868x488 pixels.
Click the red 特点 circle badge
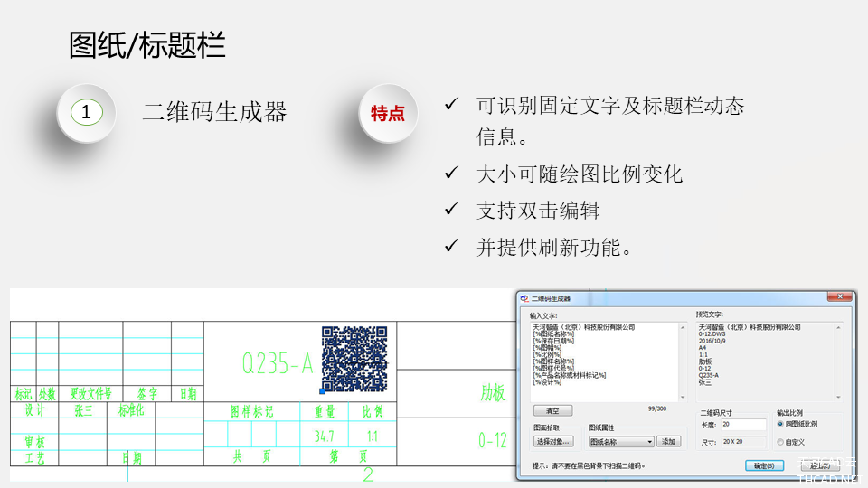click(388, 113)
